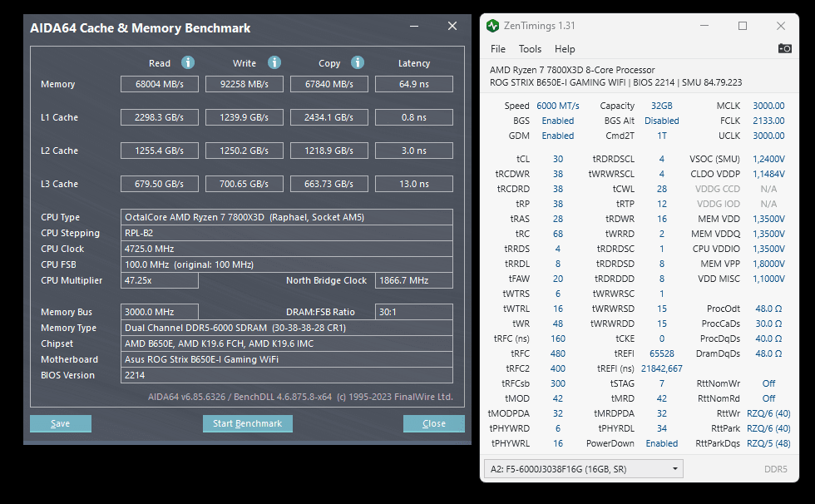The image size is (815, 504).
Task: Click the tCL value 30
Action: coord(558,159)
